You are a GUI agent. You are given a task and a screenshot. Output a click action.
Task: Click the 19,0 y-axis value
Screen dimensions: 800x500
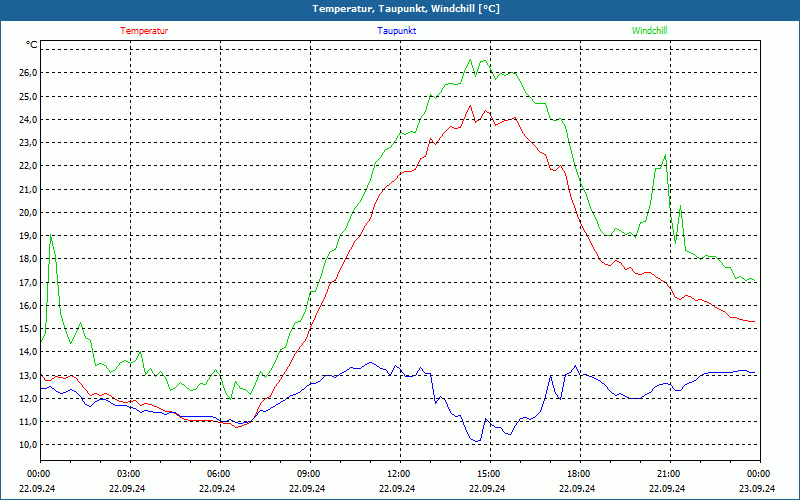(29, 236)
